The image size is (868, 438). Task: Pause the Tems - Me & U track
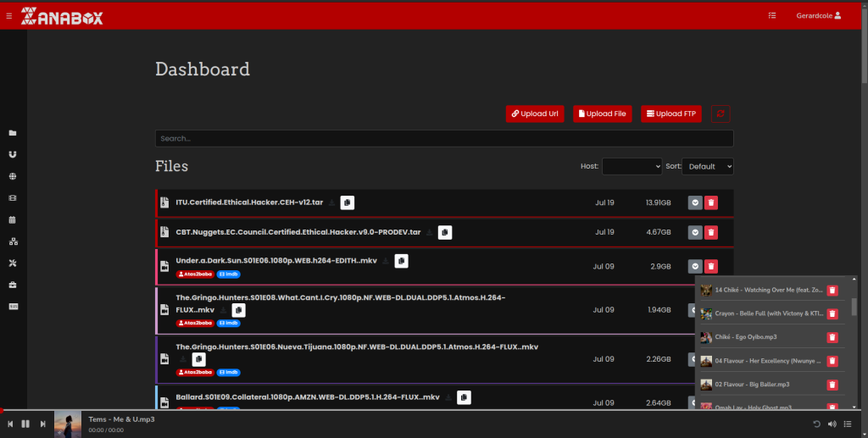[25, 424]
